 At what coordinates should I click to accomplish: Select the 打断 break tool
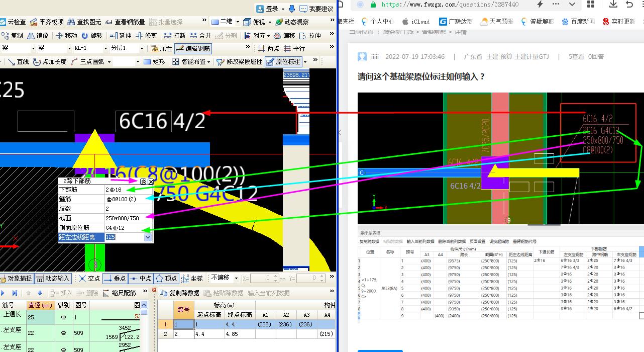coord(175,36)
